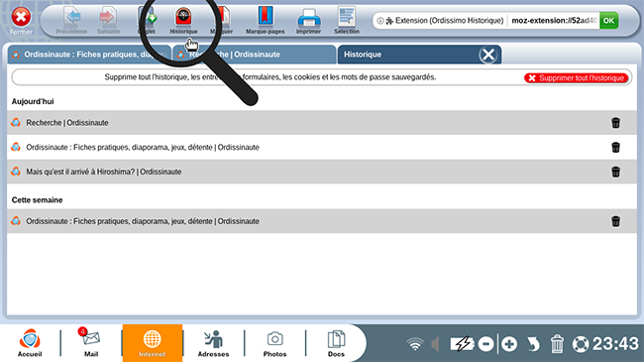Remove the 'Cette semaine' Ordissinaute entry
The image size is (644, 362).
click(x=615, y=221)
